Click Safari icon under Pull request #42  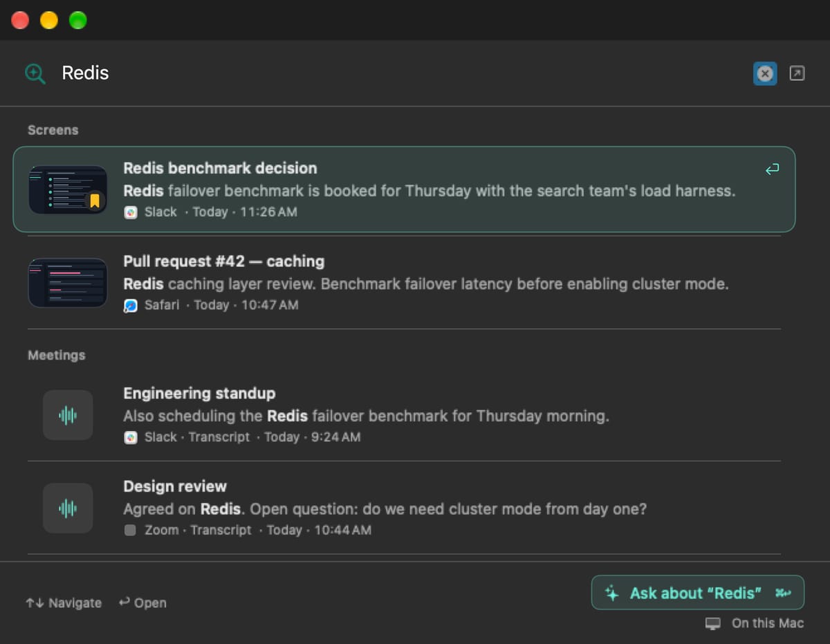pyautogui.click(x=131, y=305)
